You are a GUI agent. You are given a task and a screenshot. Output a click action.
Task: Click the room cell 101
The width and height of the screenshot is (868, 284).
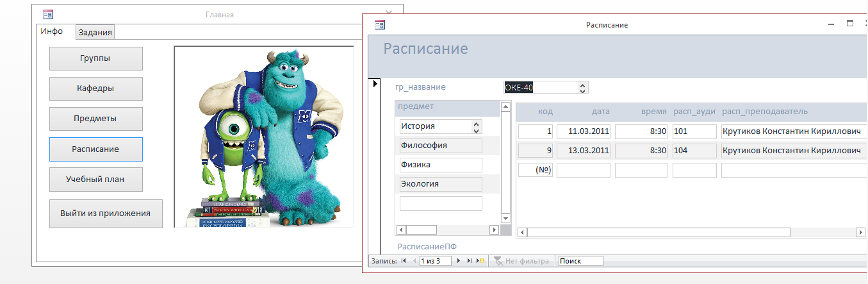[694, 131]
